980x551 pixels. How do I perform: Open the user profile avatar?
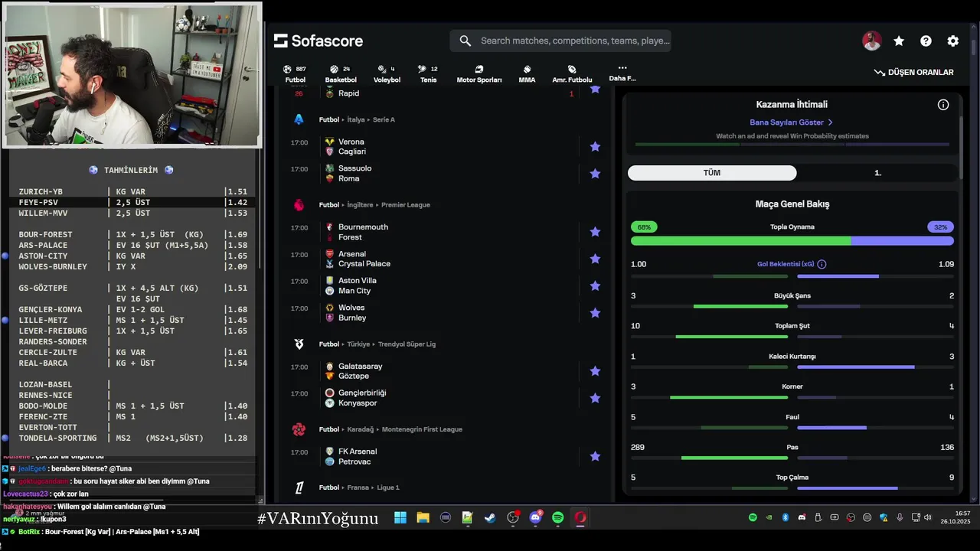tap(871, 41)
